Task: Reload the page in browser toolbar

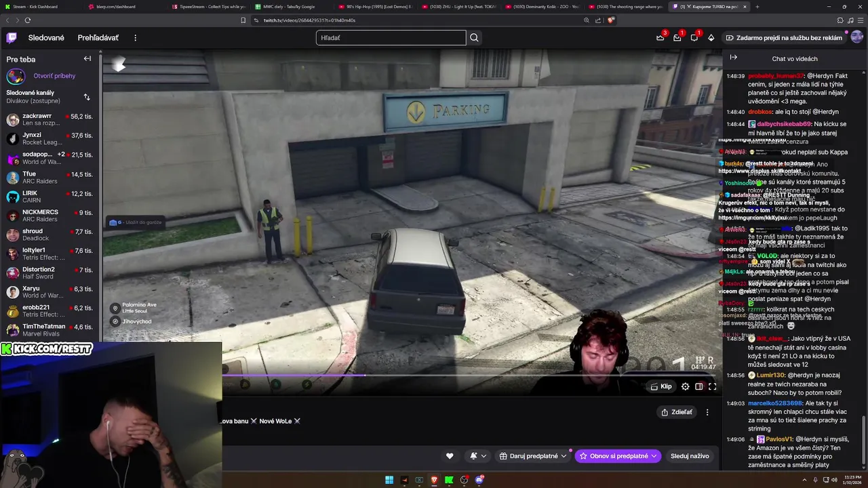Action: click(28, 20)
